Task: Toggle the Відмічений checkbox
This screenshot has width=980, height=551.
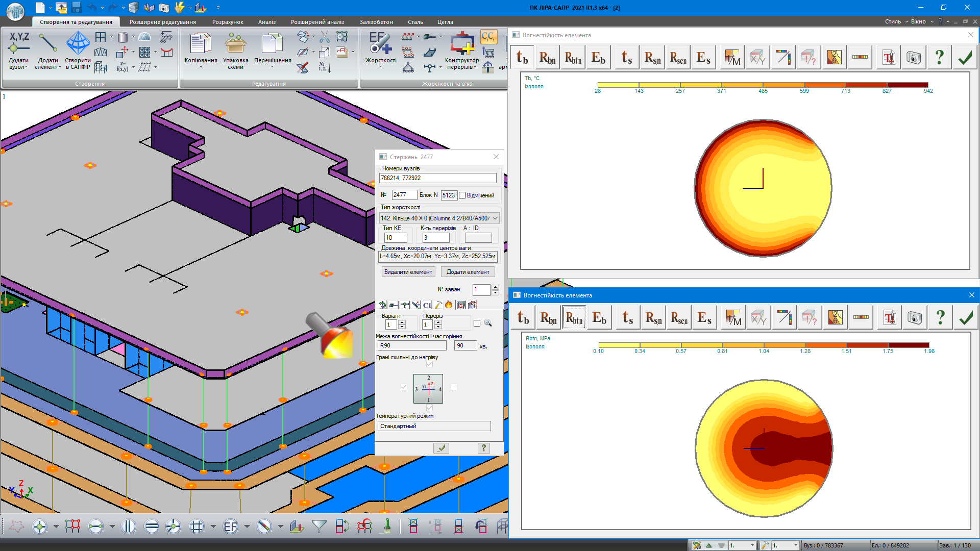Action: click(x=462, y=195)
